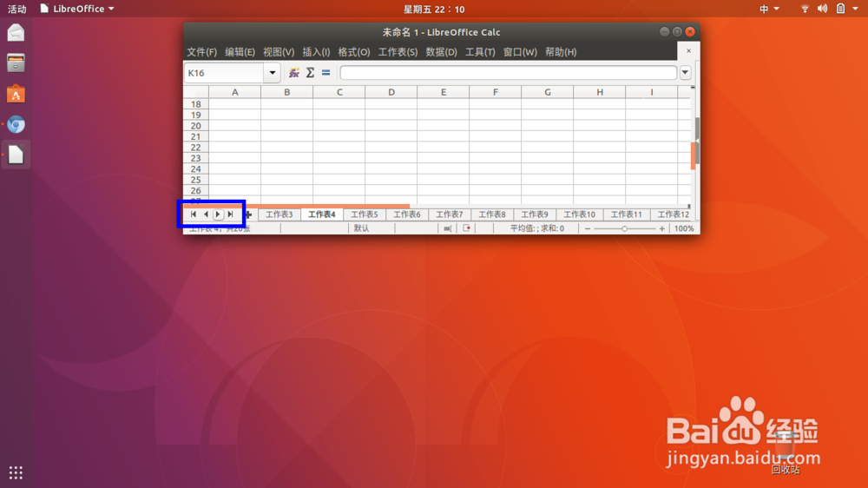This screenshot has width=868, height=488.
Task: Click the 默认 page style field
Action: pos(371,228)
